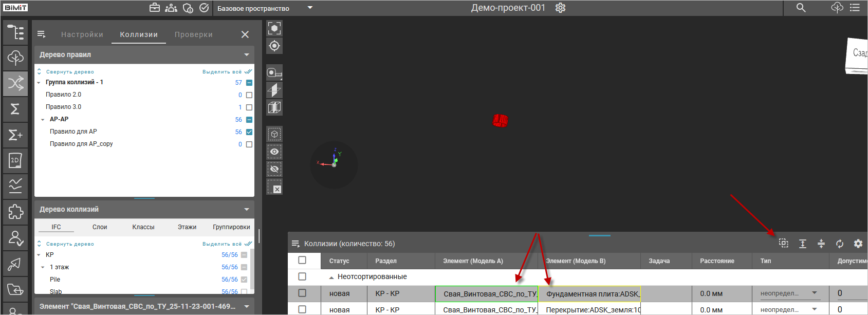This screenshot has height=315, width=868.
Task: Click Свернуть дерево in rules tree
Action: [x=70, y=72]
